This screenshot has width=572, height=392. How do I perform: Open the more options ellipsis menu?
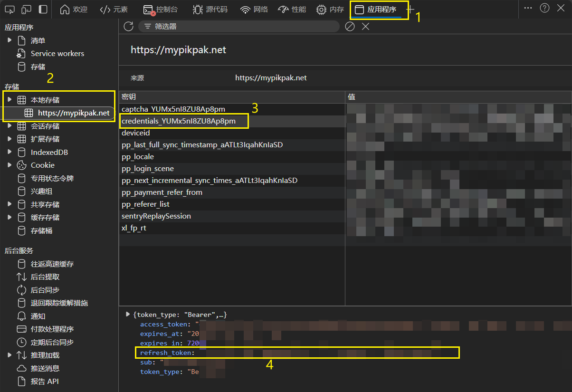[x=528, y=8]
